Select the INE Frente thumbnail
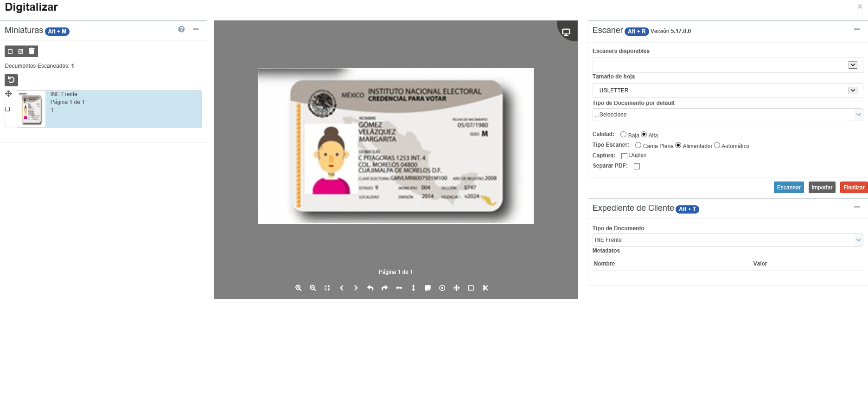Screen dimensions: 868x402 (32, 109)
